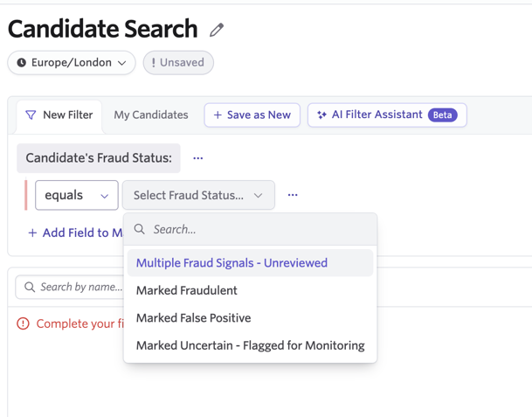Switch to My Candidates tab
This screenshot has height=417, width=532.
pyautogui.click(x=151, y=115)
